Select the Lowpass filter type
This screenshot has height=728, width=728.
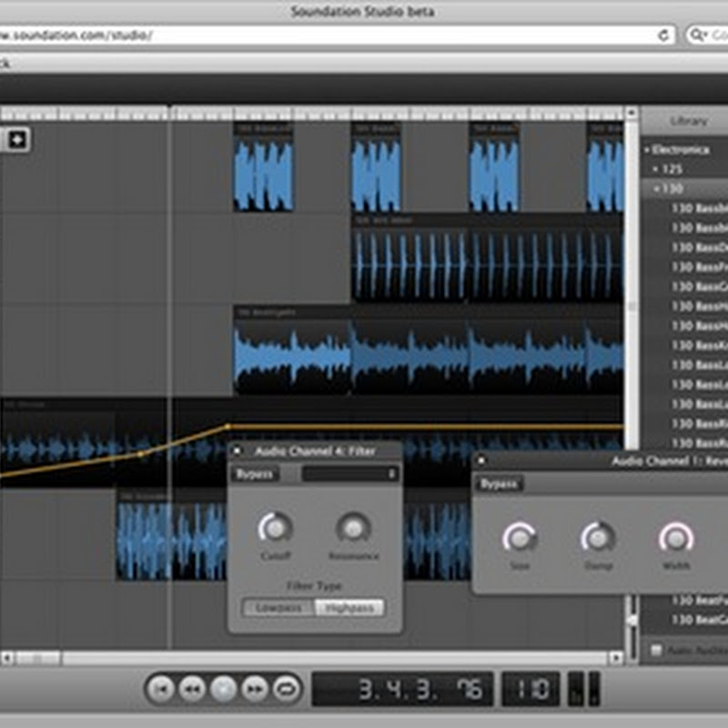278,608
